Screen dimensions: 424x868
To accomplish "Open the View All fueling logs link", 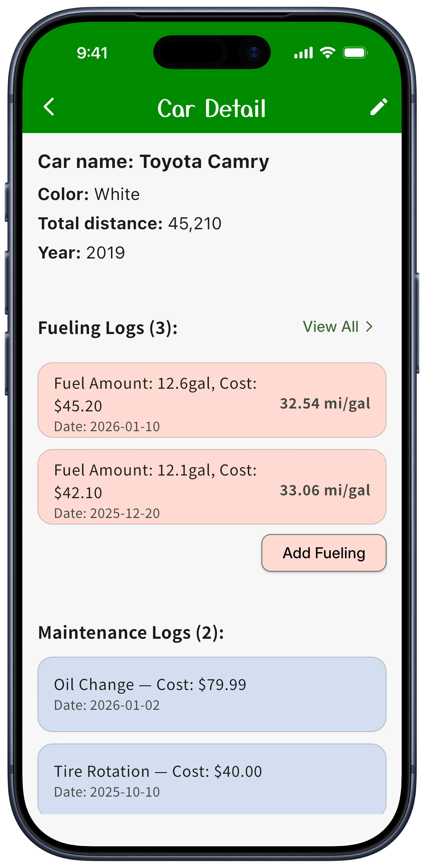I will click(331, 326).
